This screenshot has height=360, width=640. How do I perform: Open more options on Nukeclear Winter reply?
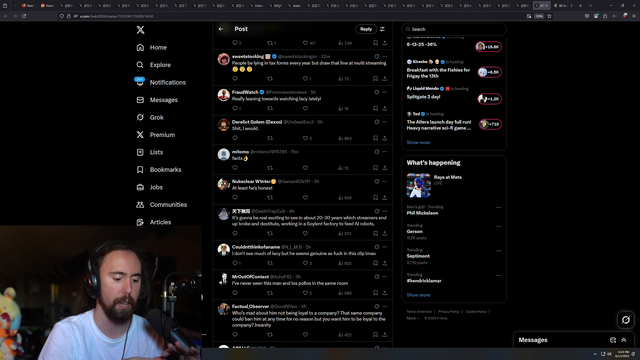384,181
